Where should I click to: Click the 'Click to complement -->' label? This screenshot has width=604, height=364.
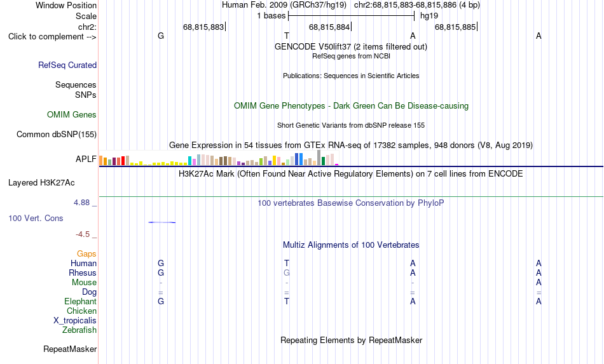52,37
